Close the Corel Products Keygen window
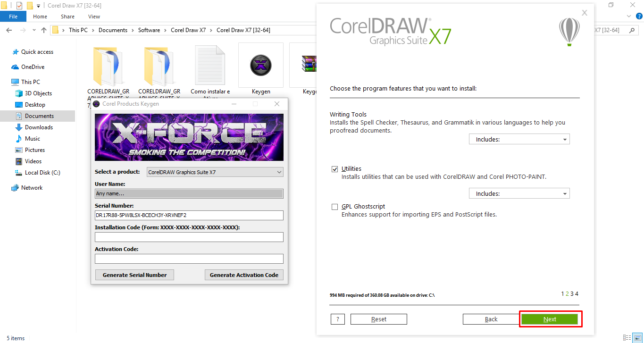This screenshot has width=644, height=343. (277, 104)
